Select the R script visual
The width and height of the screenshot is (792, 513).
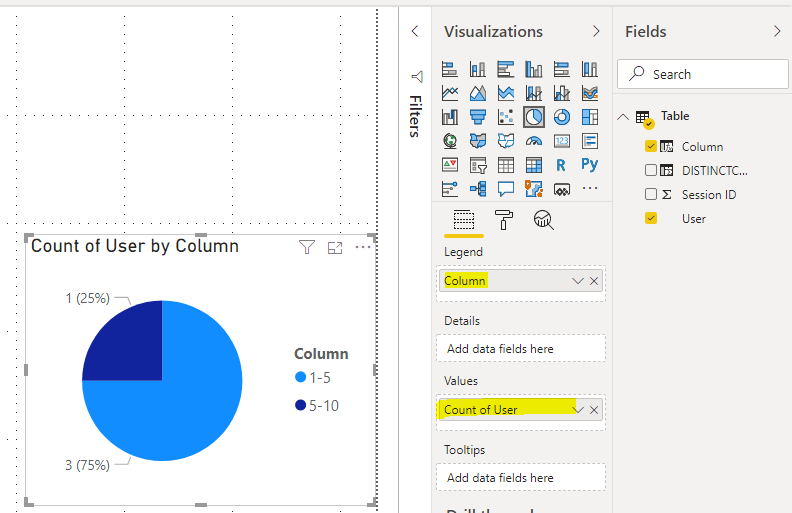click(x=561, y=165)
